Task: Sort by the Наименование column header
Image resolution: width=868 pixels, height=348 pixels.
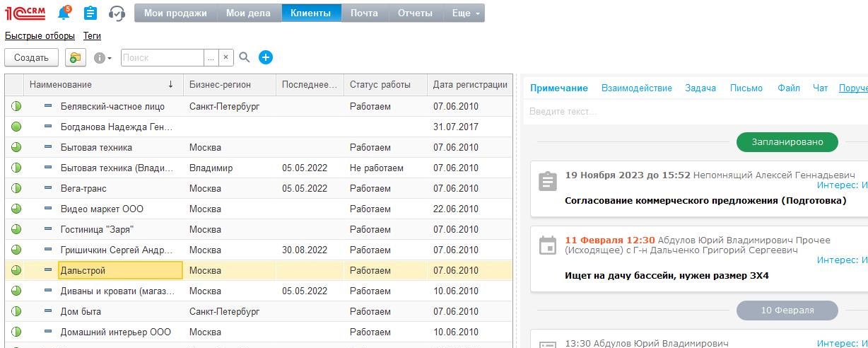Action: click(x=61, y=84)
